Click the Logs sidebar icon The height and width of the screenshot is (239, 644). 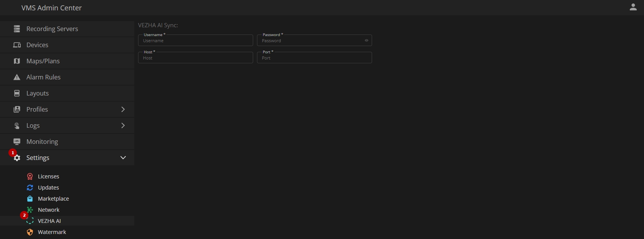click(x=17, y=125)
